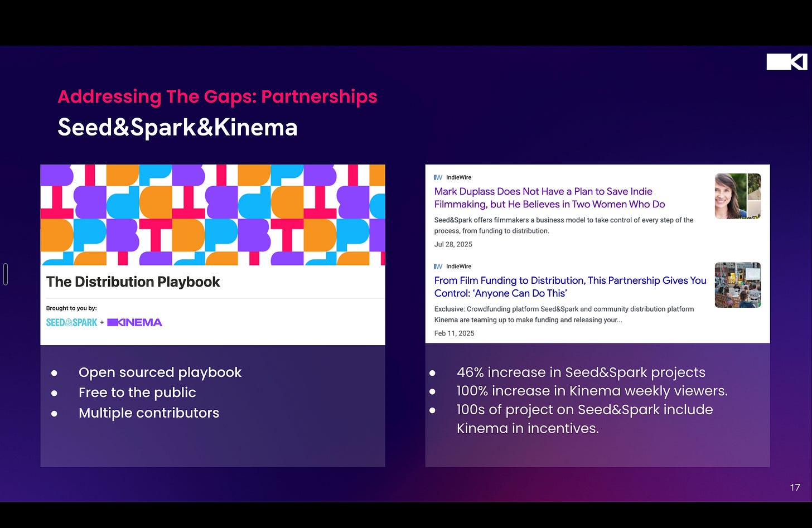Click the snippet starting Exclusive: Crowdfunding platform
The image size is (812, 528).
tap(564, 314)
